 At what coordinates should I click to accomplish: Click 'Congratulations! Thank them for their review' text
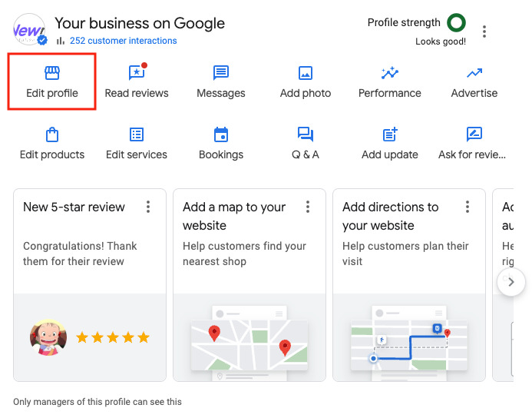pyautogui.click(x=80, y=254)
